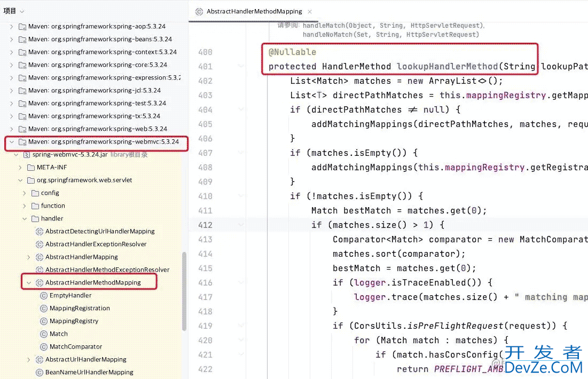Click the class icon beside Match in the tree
This screenshot has height=379, width=588.
44,334
